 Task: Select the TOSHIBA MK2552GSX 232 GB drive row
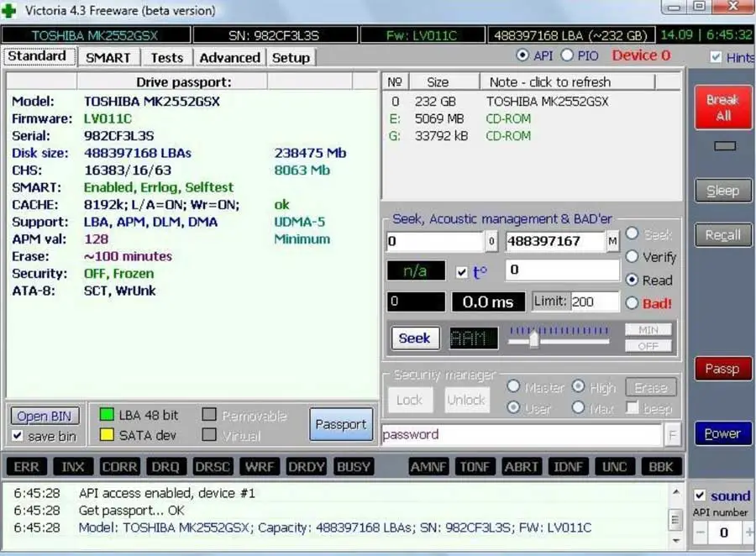coord(532,102)
